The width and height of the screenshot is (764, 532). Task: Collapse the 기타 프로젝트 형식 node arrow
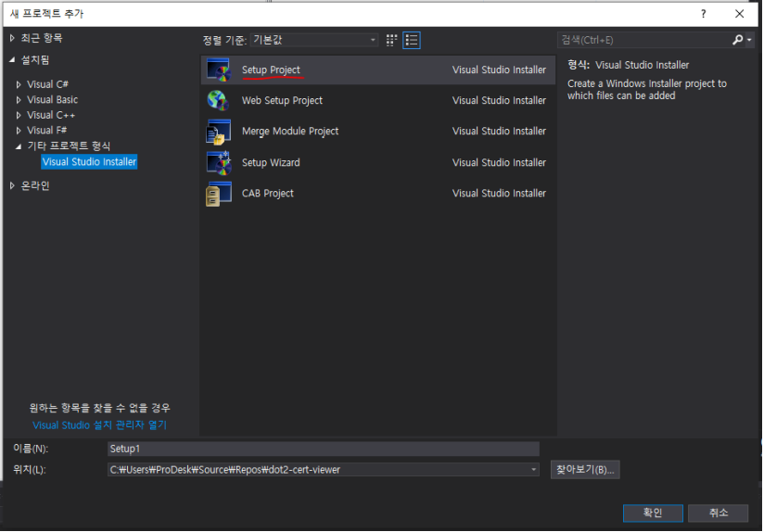(x=19, y=146)
